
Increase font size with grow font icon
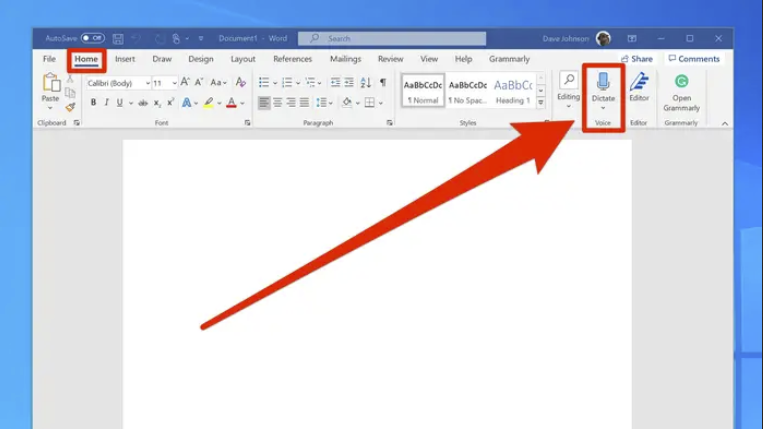185,82
